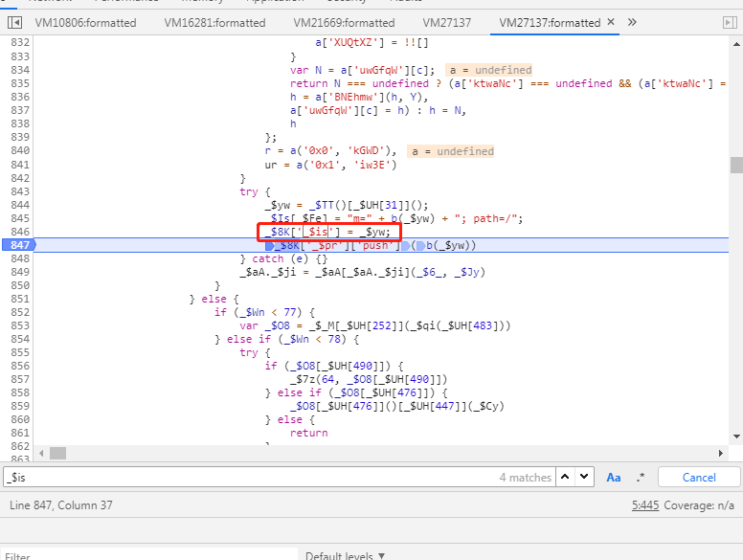Click the horizontal scrollbar thumb
Screen dimensions: 743x560
[x=57, y=454]
